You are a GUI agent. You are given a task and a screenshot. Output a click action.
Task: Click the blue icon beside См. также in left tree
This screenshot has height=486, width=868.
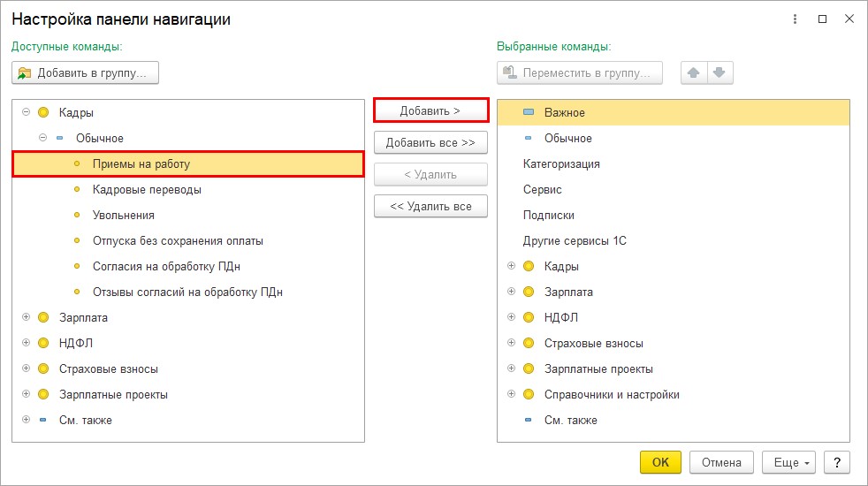pos(43,421)
